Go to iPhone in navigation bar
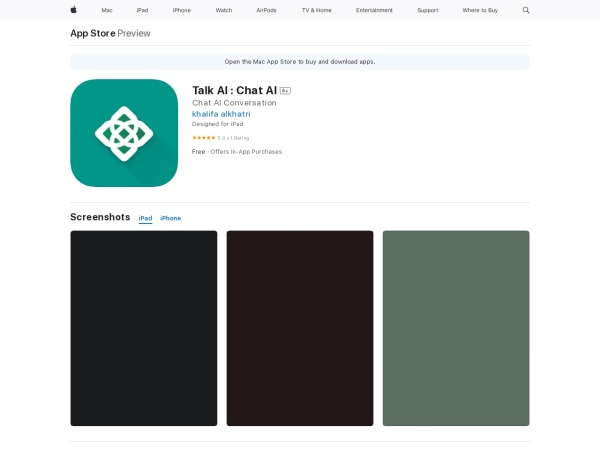 point(181,10)
